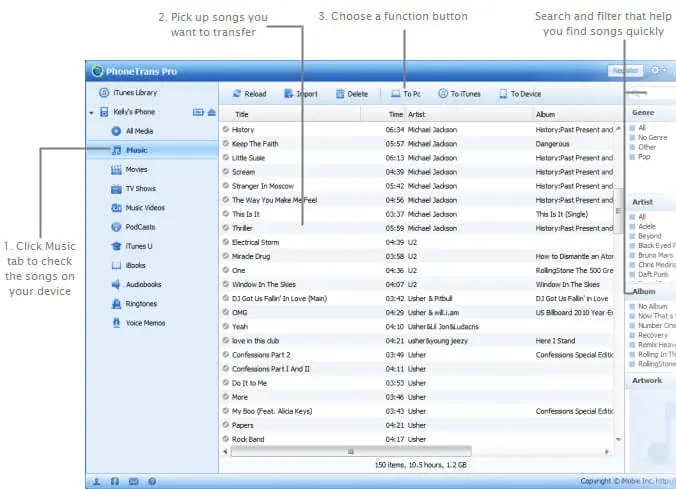Check the Yeah song marker

(x=225, y=326)
